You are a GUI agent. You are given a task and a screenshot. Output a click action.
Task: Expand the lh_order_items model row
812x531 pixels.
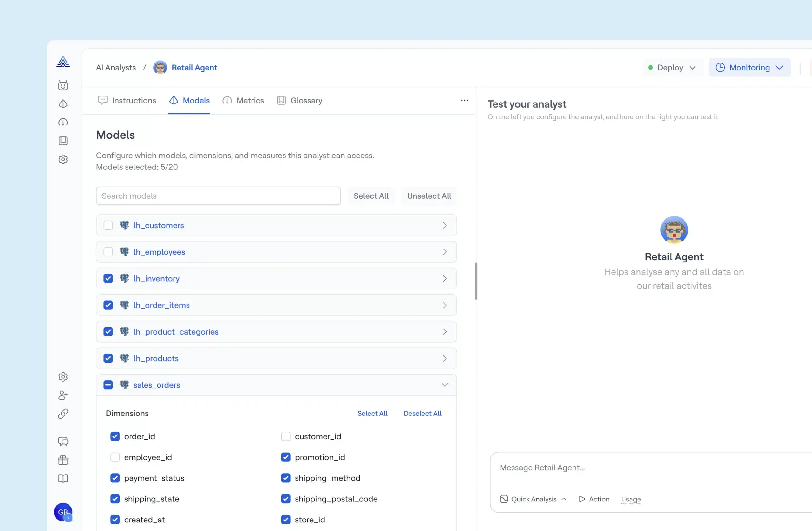[445, 305]
